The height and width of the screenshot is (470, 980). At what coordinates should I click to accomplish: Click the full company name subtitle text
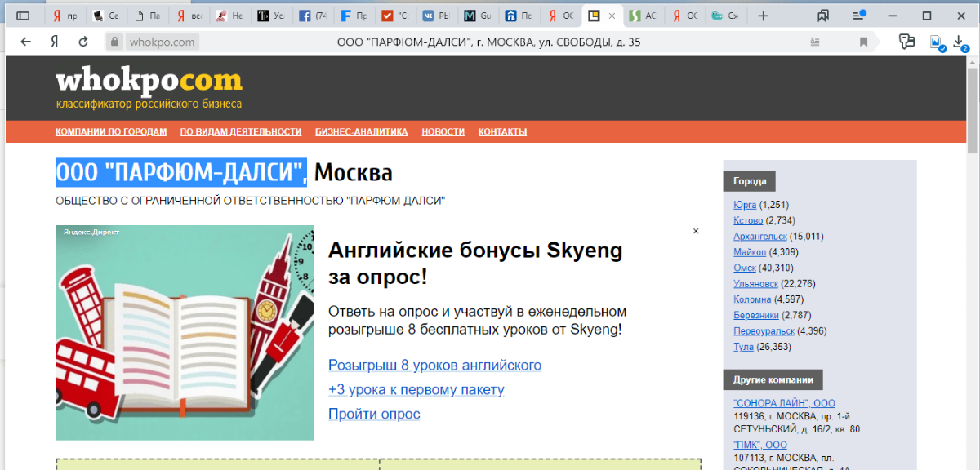point(251,201)
